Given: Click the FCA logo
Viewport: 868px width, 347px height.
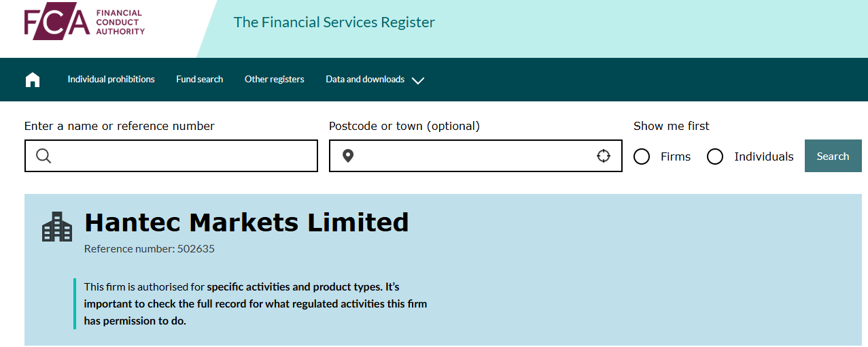Looking at the screenshot, I should click(84, 22).
